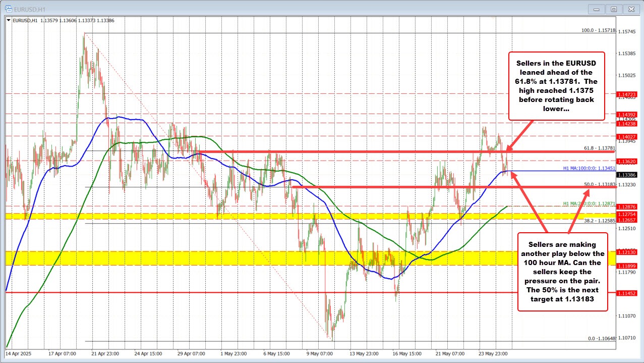Click the red price marker 1.14723

click(x=627, y=94)
